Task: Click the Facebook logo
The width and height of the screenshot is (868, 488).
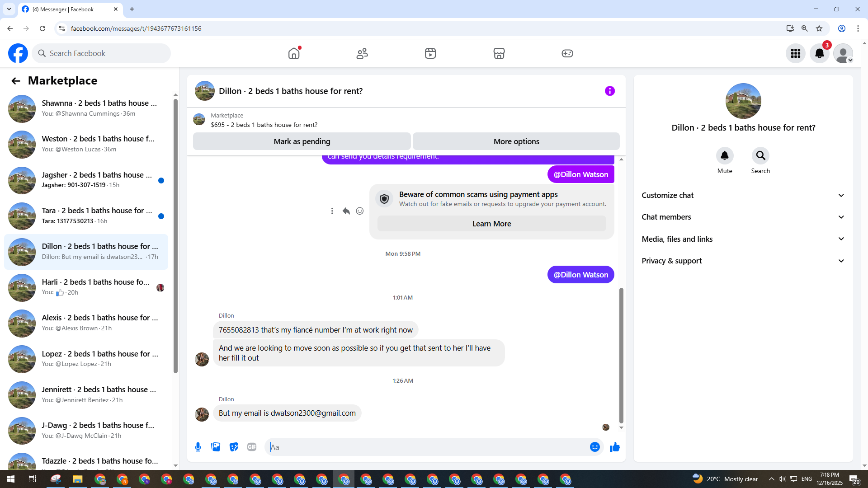Action: (x=18, y=53)
